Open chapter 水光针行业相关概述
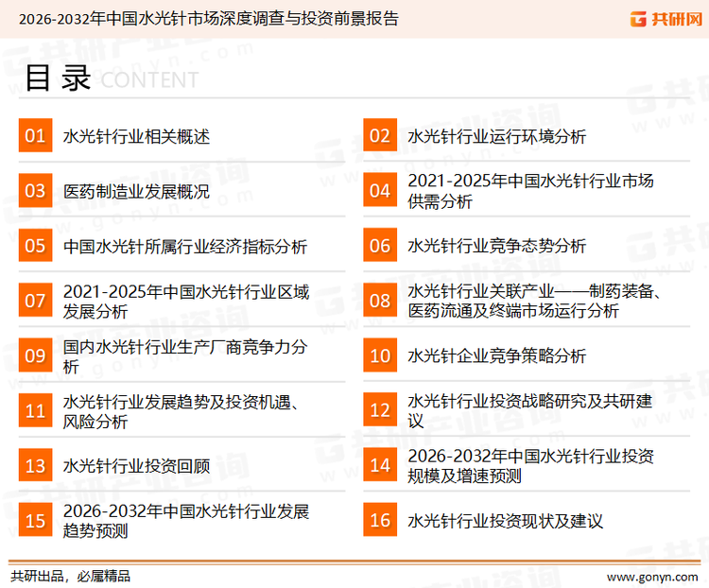The width and height of the screenshot is (709, 588). coord(136,137)
